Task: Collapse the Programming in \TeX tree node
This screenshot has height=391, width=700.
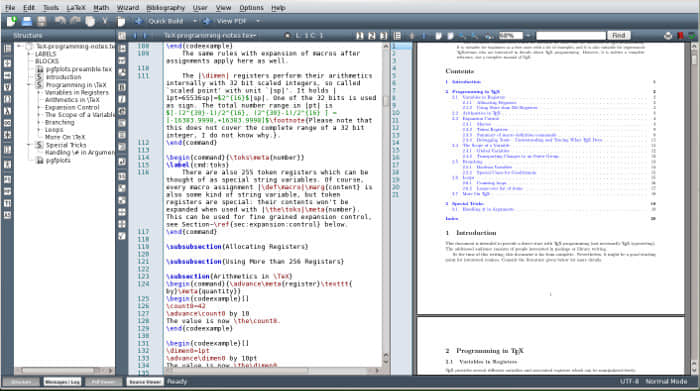Action: (x=29, y=84)
